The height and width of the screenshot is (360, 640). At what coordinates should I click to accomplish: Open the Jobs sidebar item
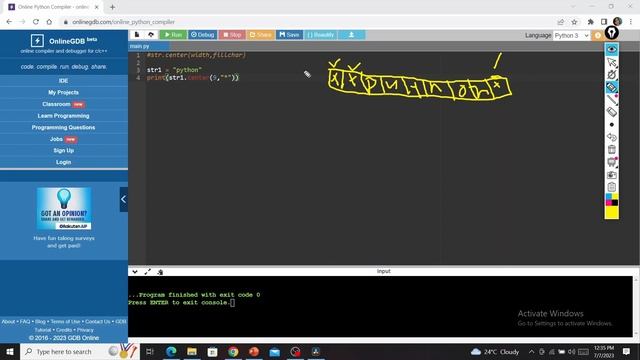[63, 139]
